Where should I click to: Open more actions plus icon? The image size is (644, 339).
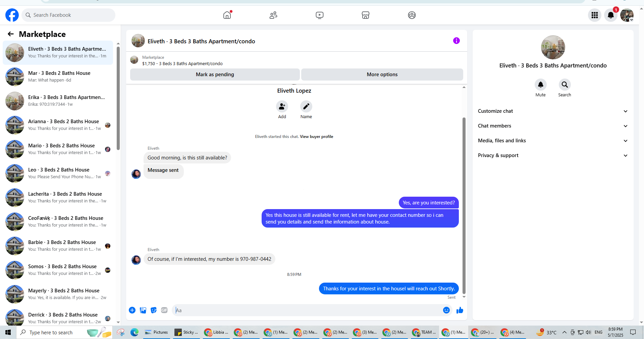tap(132, 310)
